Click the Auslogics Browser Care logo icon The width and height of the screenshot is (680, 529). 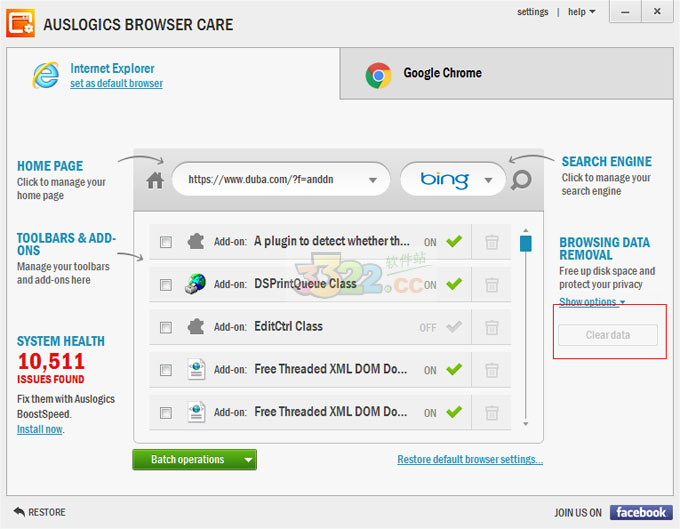(x=20, y=23)
